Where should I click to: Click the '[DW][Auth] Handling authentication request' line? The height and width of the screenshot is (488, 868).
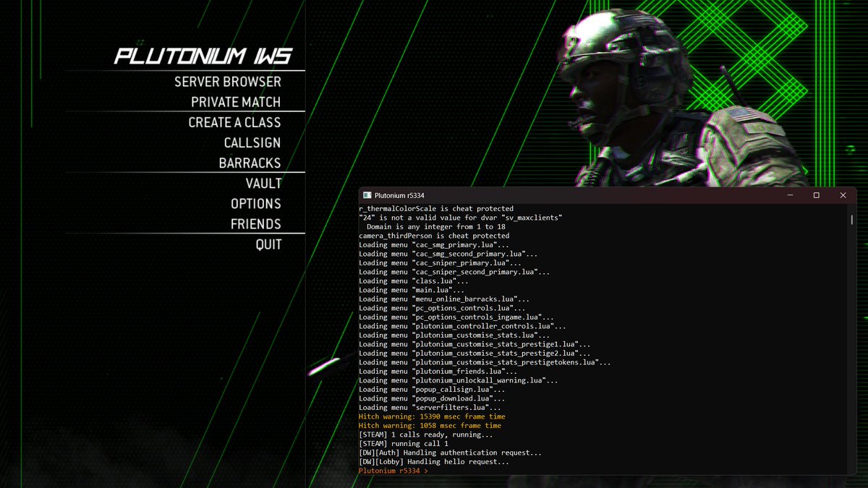[x=450, y=453]
